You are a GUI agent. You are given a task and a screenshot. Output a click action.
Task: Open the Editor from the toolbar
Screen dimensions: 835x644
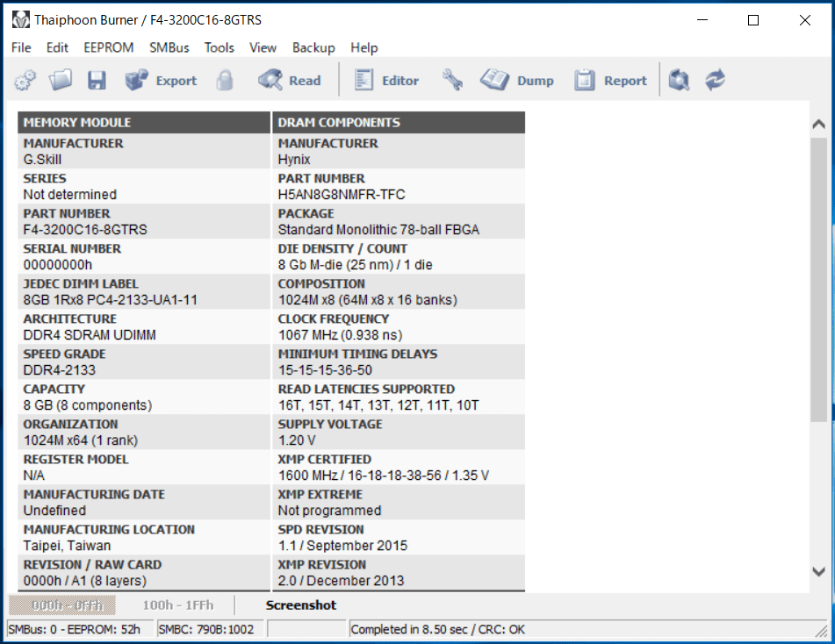(x=386, y=81)
